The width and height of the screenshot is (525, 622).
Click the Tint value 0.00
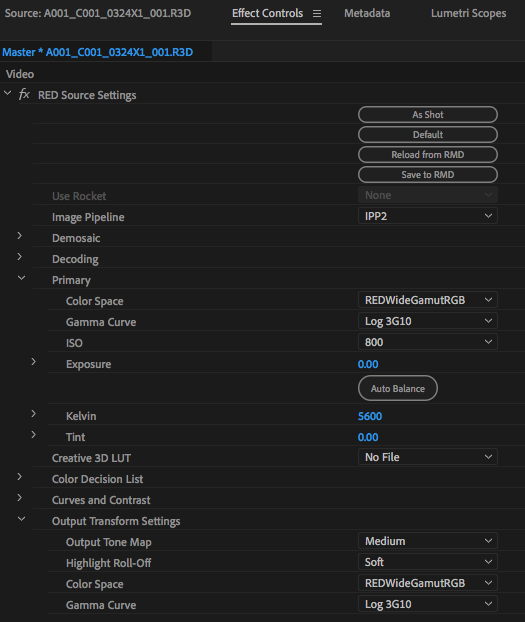pyautogui.click(x=368, y=437)
